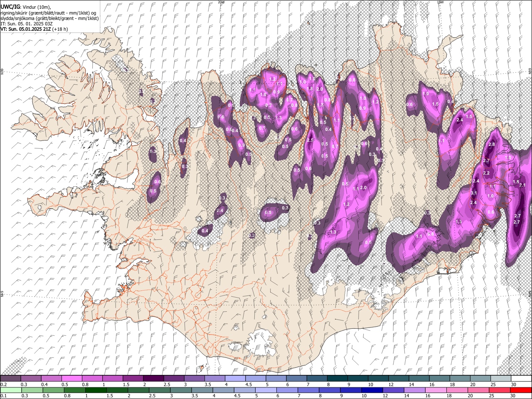Click the '2.8' snowfall value on the east coast

point(492,144)
